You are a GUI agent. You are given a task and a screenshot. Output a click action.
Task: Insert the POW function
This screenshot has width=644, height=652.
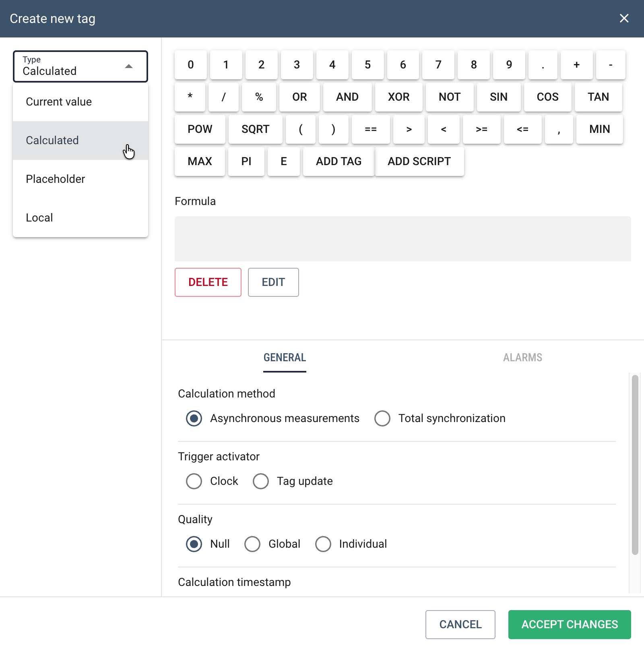coord(200,129)
